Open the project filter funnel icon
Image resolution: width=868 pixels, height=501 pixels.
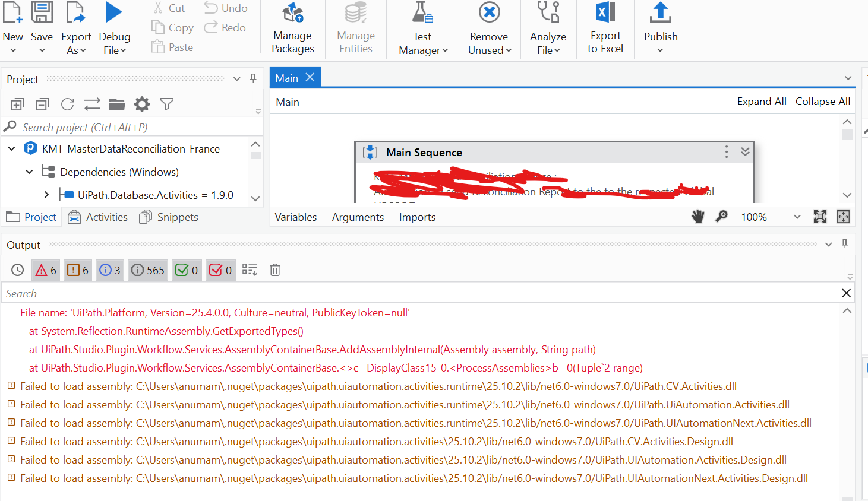tap(166, 104)
